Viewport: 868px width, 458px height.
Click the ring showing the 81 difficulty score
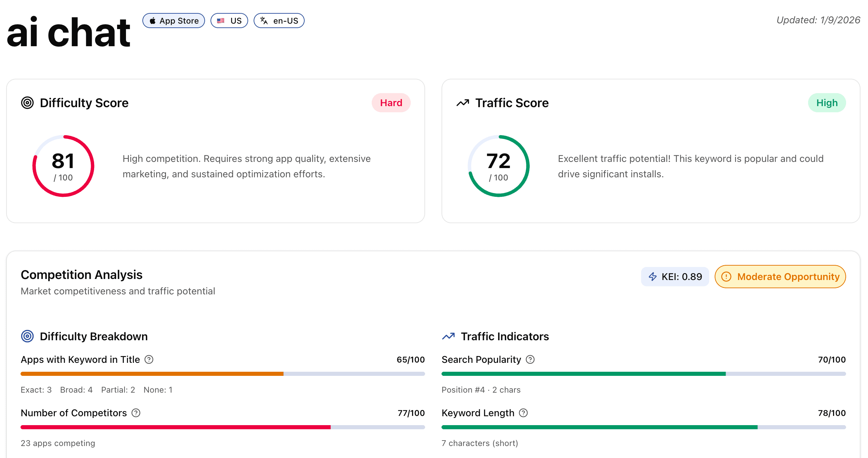coord(63,166)
